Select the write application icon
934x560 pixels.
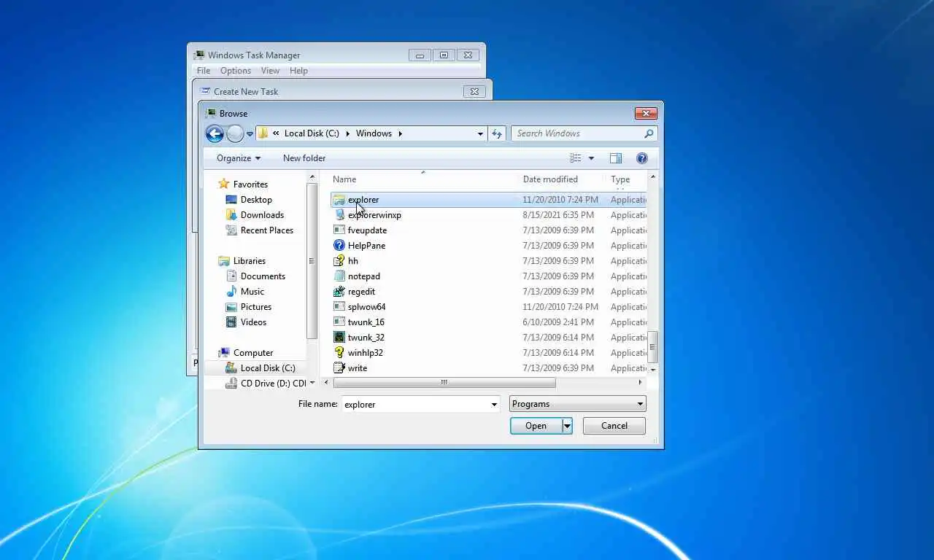click(339, 368)
